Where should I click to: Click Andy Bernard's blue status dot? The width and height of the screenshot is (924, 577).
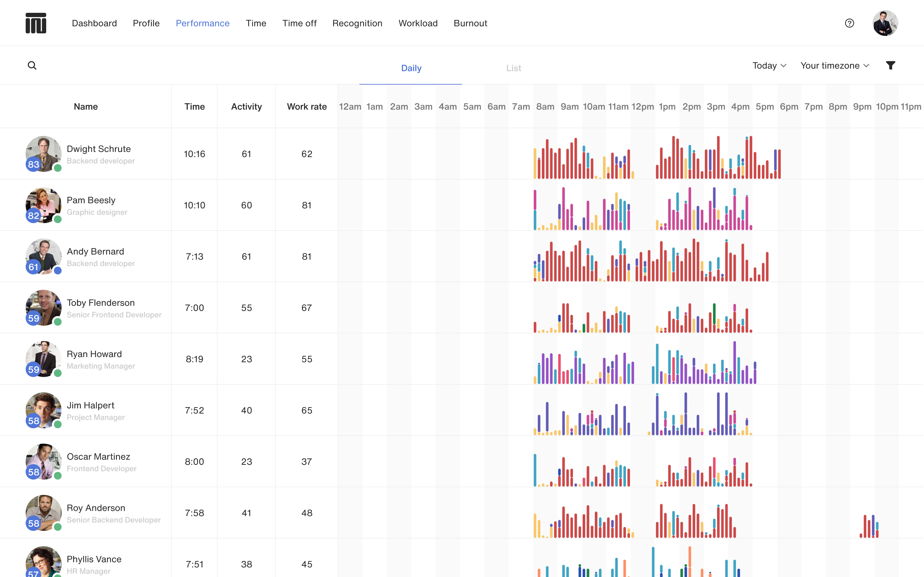click(58, 271)
